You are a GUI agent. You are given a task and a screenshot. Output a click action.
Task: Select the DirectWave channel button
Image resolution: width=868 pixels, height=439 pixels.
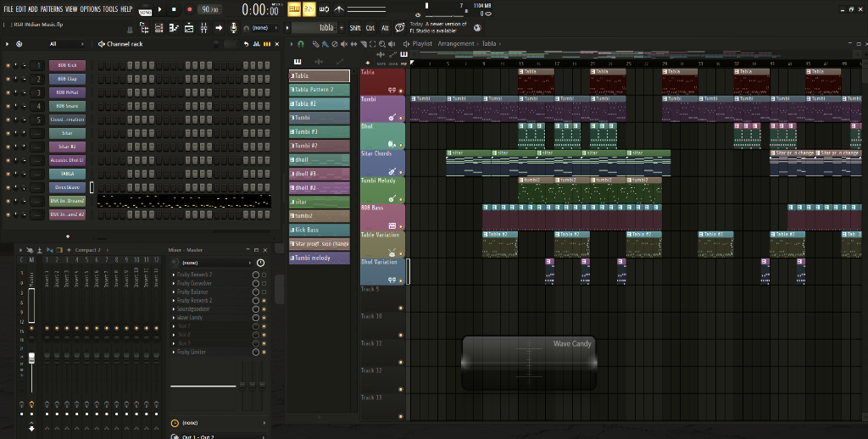pyautogui.click(x=67, y=187)
